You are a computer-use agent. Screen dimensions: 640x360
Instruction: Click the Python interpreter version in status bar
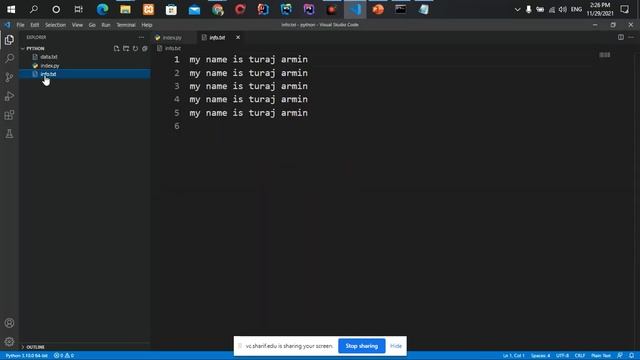coord(27,356)
